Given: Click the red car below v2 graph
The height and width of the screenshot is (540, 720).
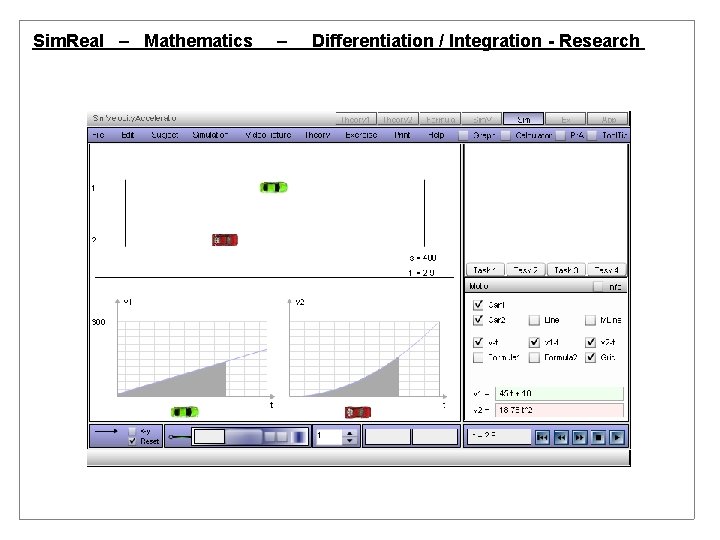Looking at the screenshot, I should [358, 412].
